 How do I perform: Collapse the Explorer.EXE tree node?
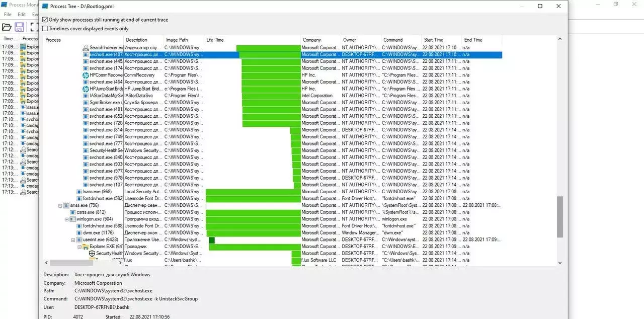point(79,247)
